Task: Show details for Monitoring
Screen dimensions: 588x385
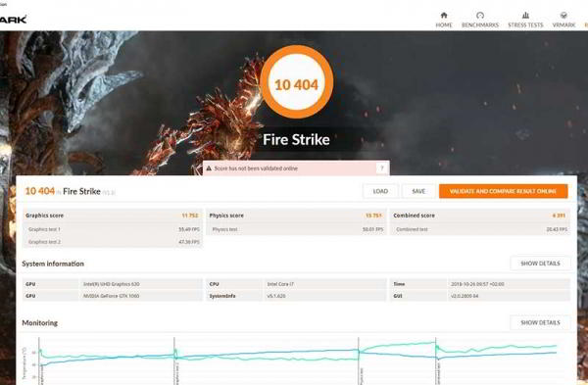Action: 540,322
